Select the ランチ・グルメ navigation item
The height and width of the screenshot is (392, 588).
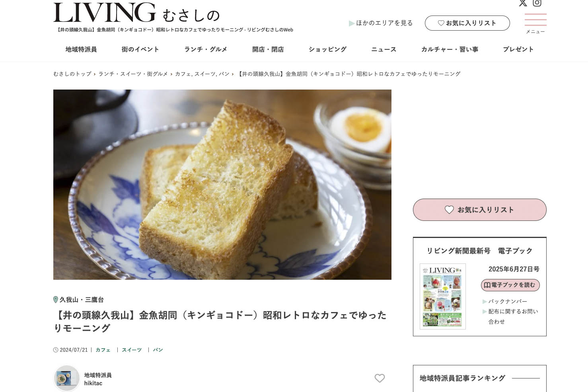(x=206, y=49)
